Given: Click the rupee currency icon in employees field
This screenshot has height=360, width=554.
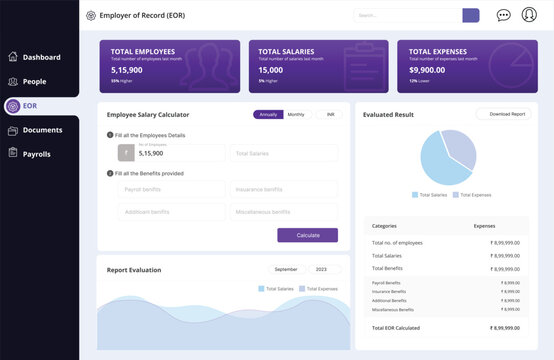Looking at the screenshot, I should pos(126,153).
